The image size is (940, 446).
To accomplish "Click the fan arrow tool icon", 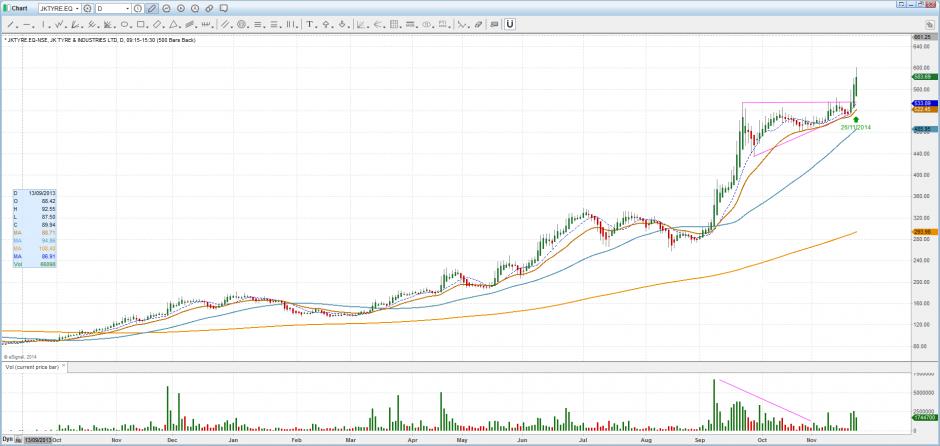I will pyautogui.click(x=377, y=24).
